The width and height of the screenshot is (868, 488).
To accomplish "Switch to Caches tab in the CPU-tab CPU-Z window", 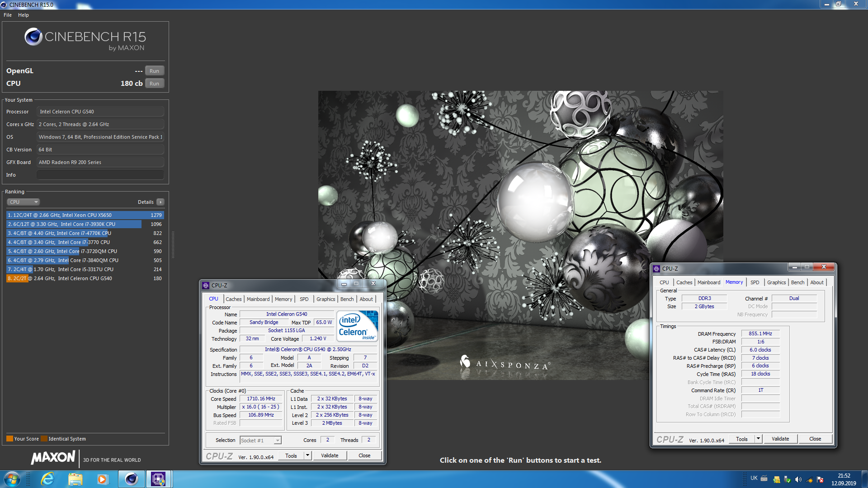I will (x=234, y=299).
